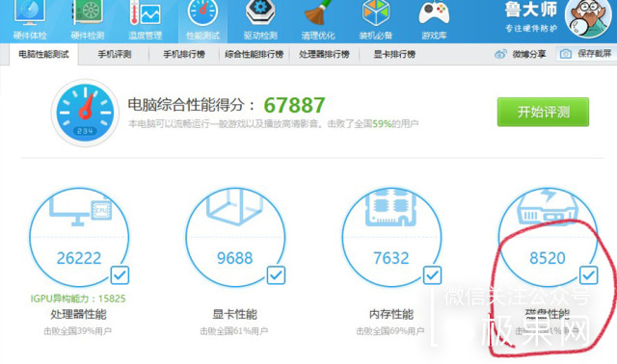
Task: Click processor score 26222
Action: pos(79,258)
